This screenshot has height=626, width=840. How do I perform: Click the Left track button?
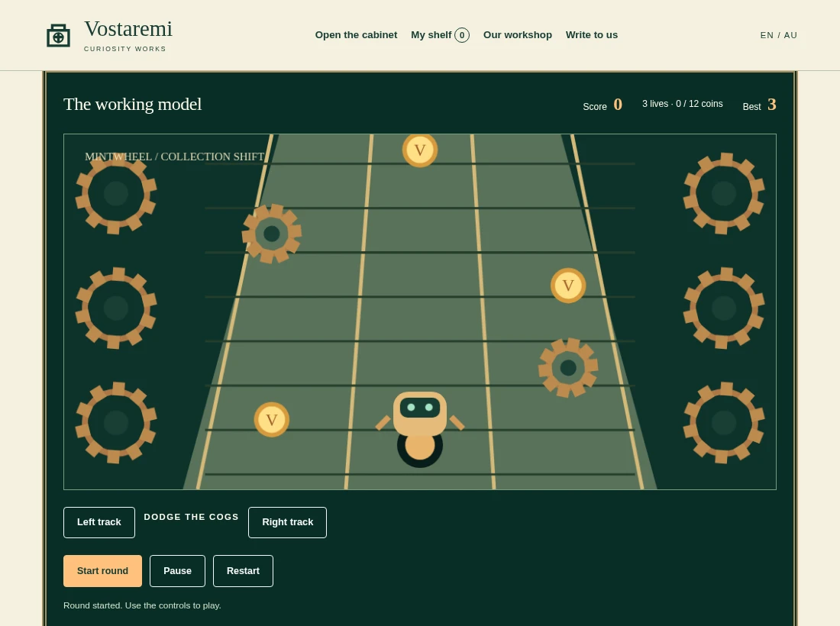coord(99,522)
